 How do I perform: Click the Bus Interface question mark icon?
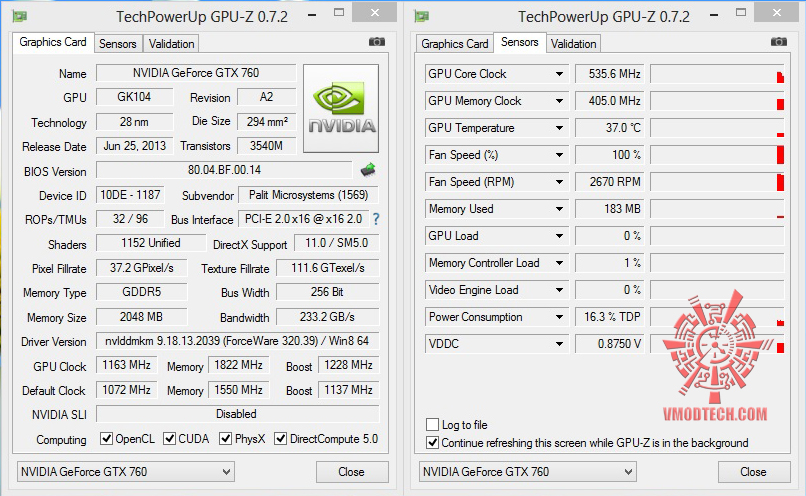376,219
